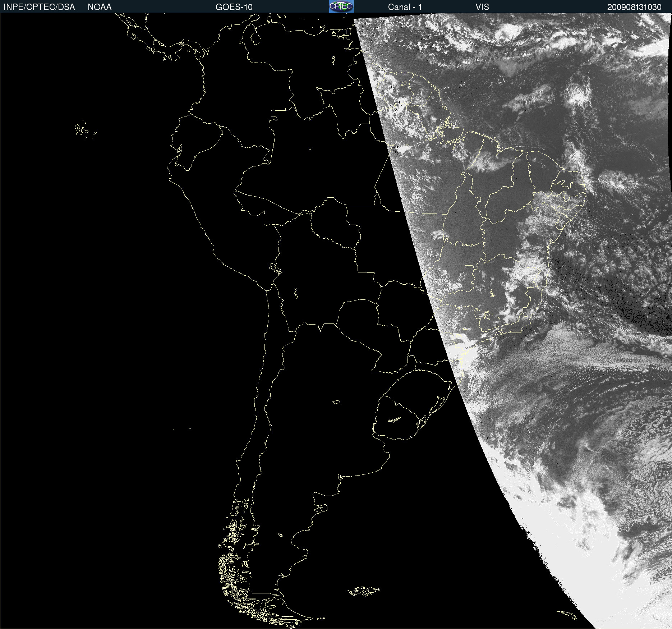
Task: Click the INPE/CPTEC/DSA header text
Action: [x=39, y=7]
